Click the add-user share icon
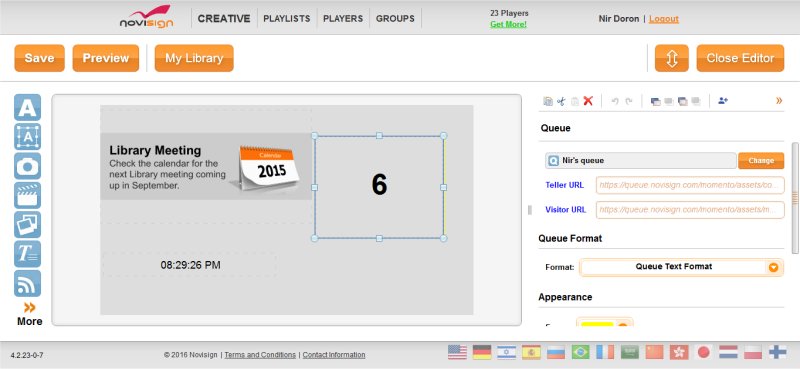 [x=722, y=101]
